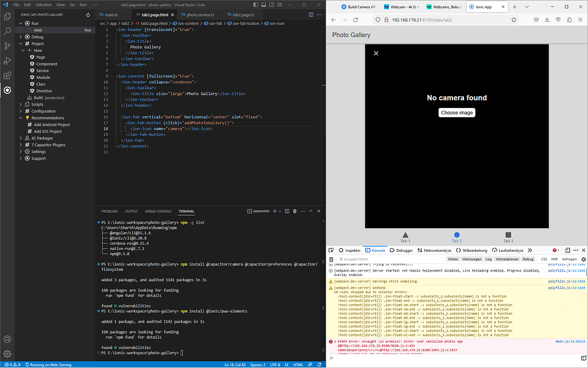Toggle the Warnungen console filter
588x368 pixels.
[472, 259]
